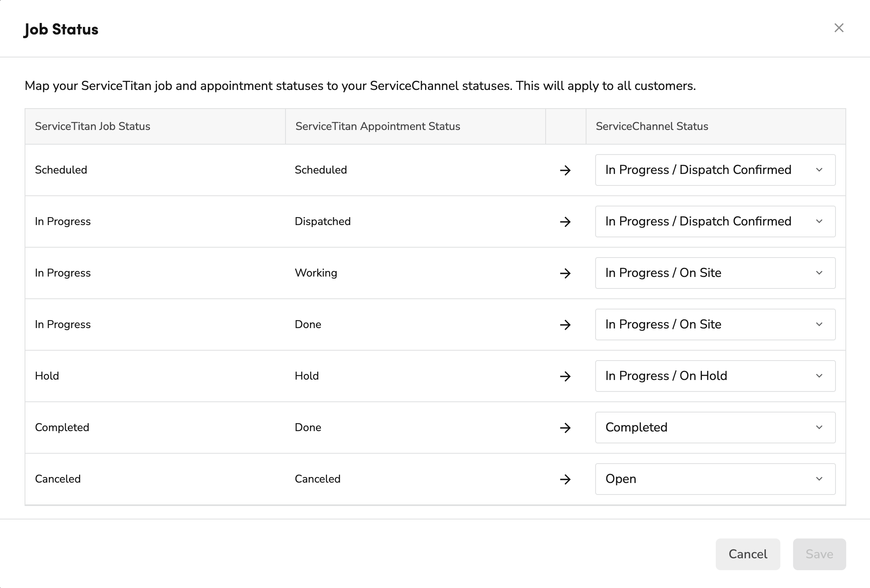Open the Open status dropdown for Canceled
870x588 pixels.
715,479
